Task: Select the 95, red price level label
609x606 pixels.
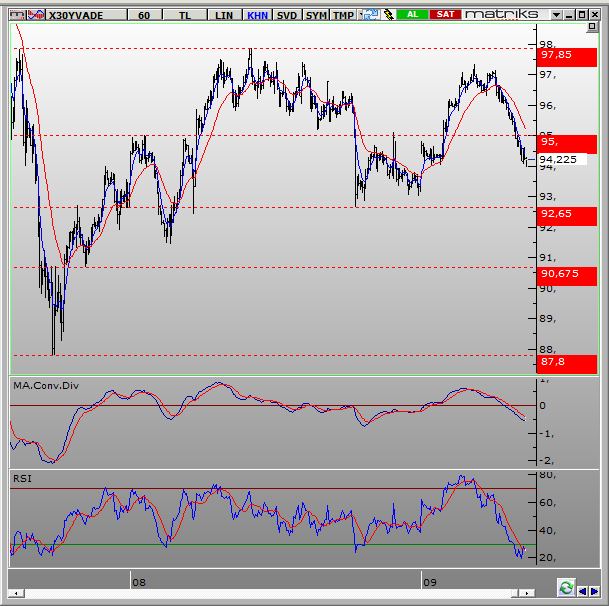Action: pyautogui.click(x=567, y=144)
